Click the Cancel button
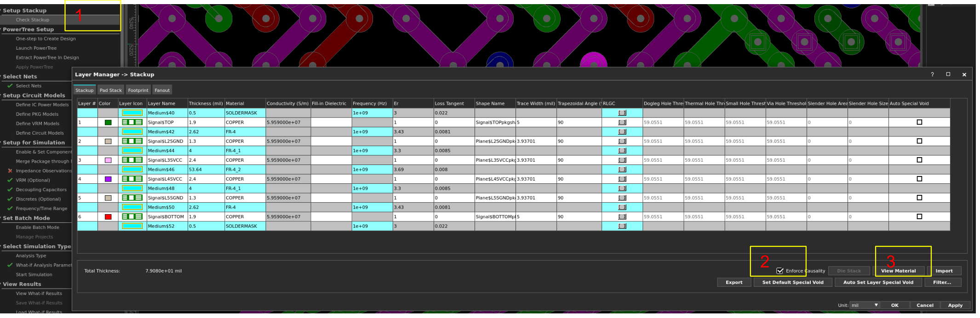The width and height of the screenshot is (980, 318). [x=925, y=305]
